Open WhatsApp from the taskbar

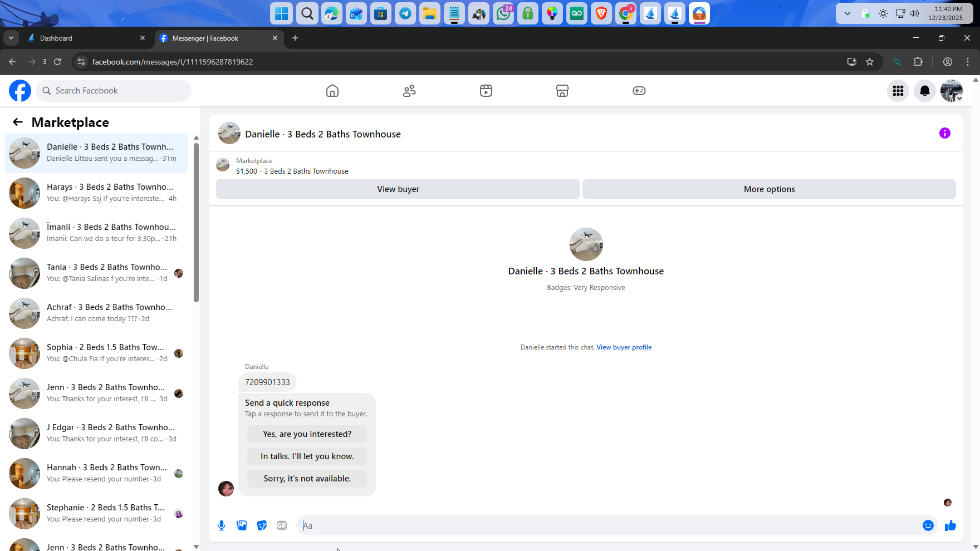pos(503,13)
